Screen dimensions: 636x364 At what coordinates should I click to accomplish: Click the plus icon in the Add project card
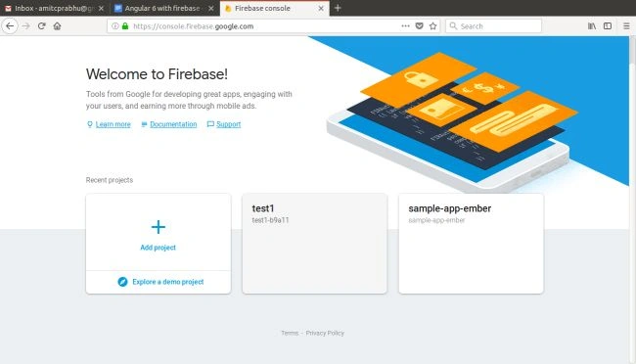click(159, 227)
